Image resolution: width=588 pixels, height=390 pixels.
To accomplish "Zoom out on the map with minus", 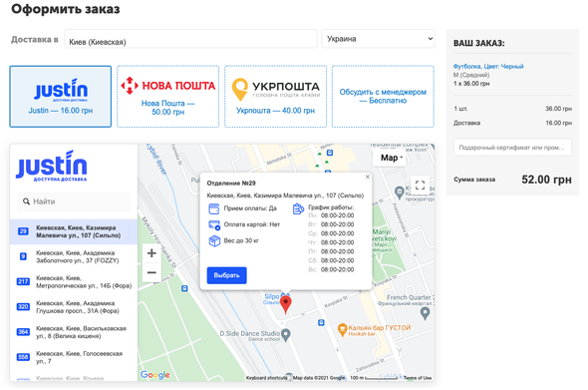I will (151, 272).
